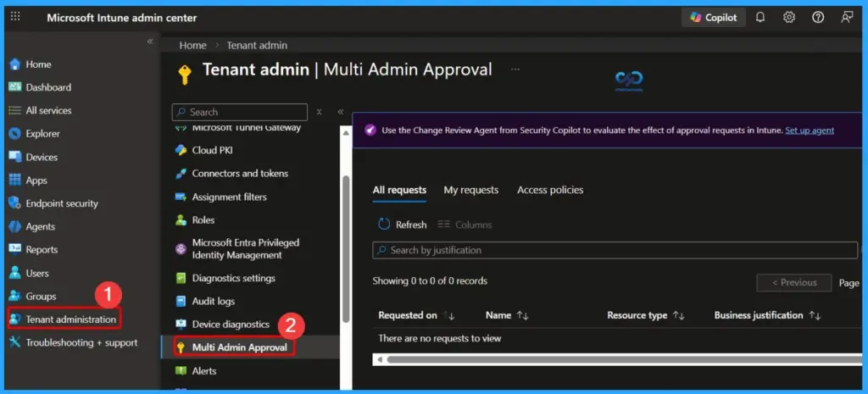
Task: Click the 'Showing 0 to 0 of 0 records' text
Action: [430, 281]
